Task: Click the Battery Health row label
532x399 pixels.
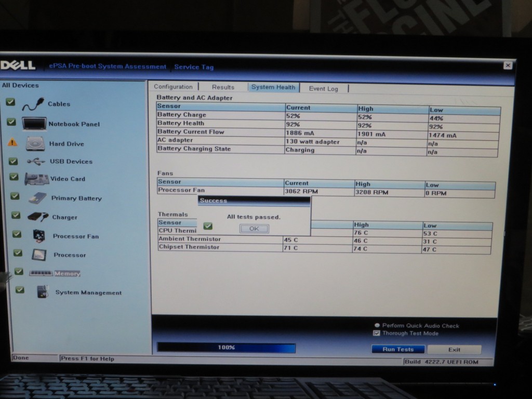Action: (x=180, y=123)
